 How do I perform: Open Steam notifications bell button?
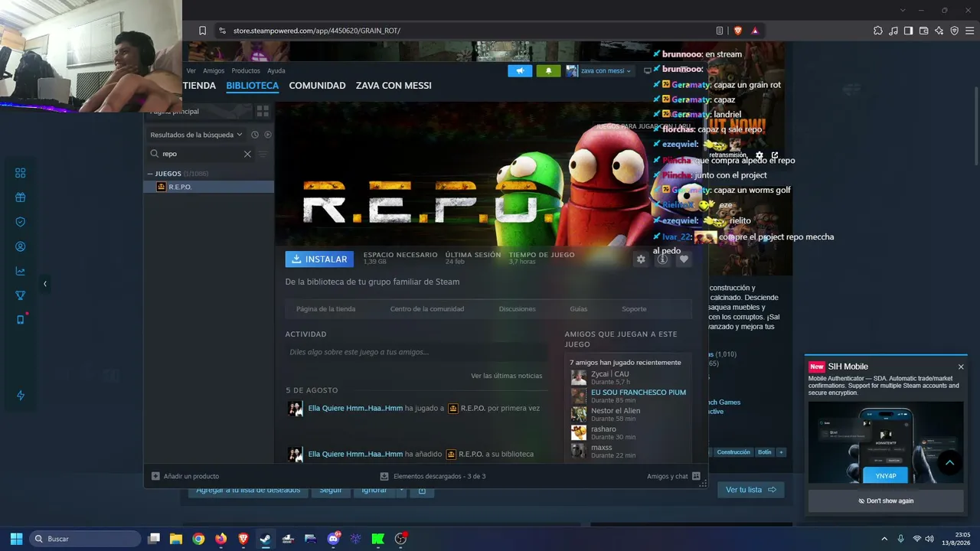pos(548,71)
